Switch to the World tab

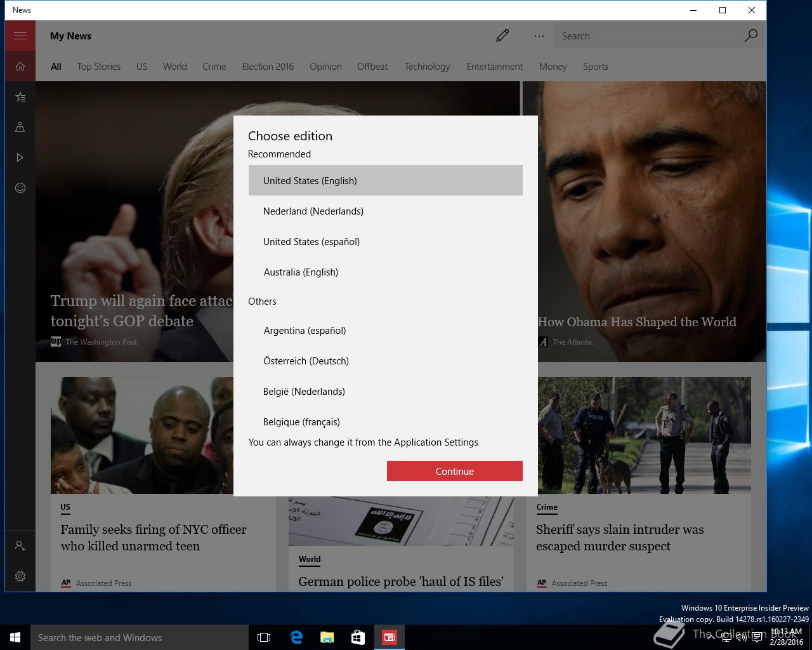(x=174, y=67)
